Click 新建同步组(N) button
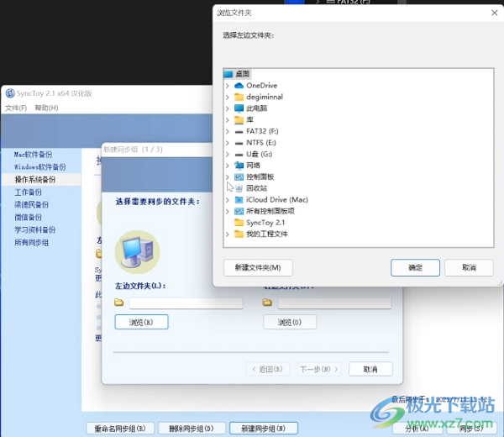Screen dimensions: 504x437 click(264, 429)
